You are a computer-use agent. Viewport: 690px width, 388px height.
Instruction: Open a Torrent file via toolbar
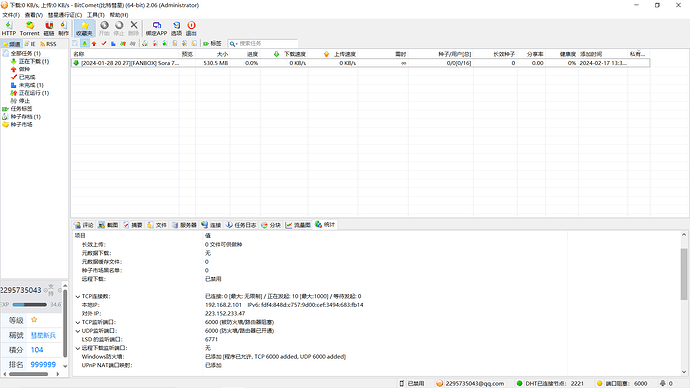coord(29,28)
